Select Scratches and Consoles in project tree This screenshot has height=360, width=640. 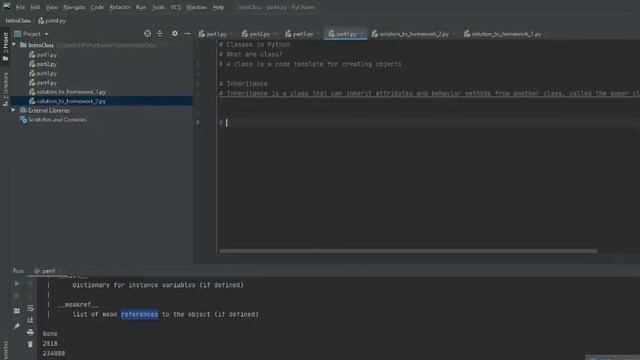[x=53, y=120]
